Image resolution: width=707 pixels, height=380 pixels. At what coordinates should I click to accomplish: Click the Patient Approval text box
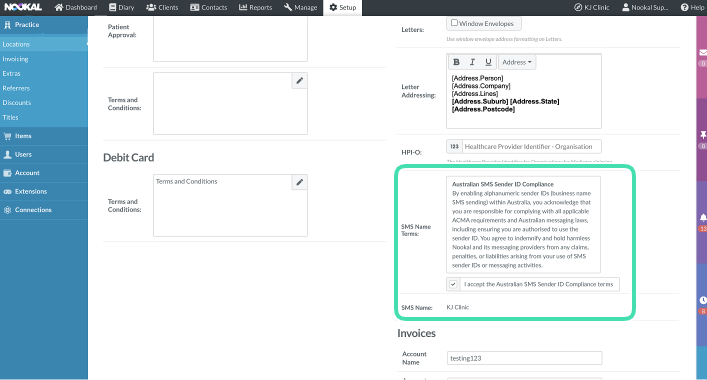point(230,39)
